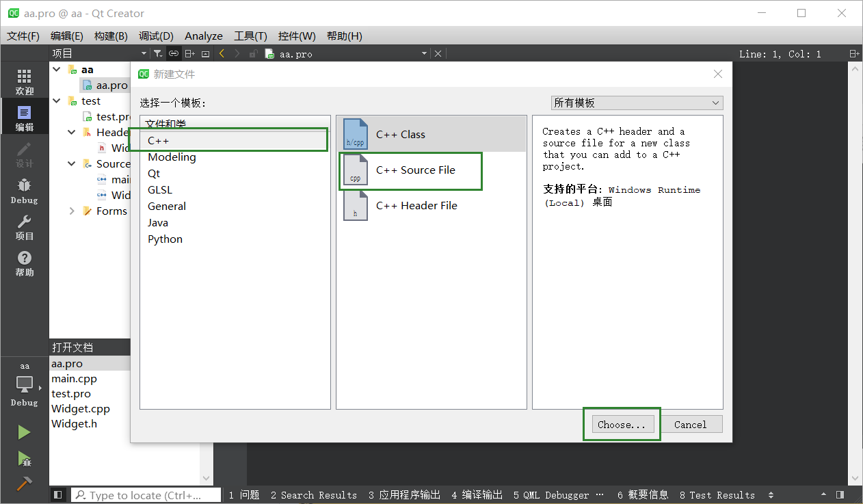Viewport: 863px width, 504px height.
Task: Toggle the project tree filter icon
Action: click(157, 53)
